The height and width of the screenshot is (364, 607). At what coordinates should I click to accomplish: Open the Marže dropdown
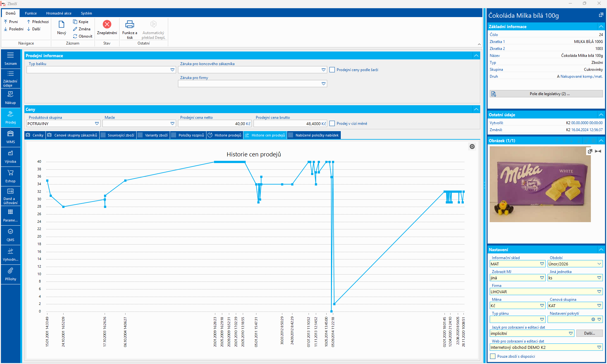tap(172, 124)
